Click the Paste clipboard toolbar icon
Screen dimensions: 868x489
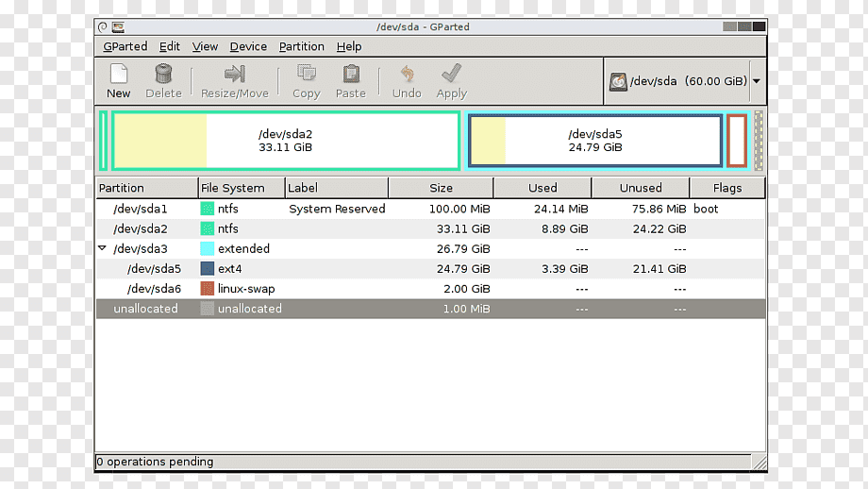tap(351, 74)
